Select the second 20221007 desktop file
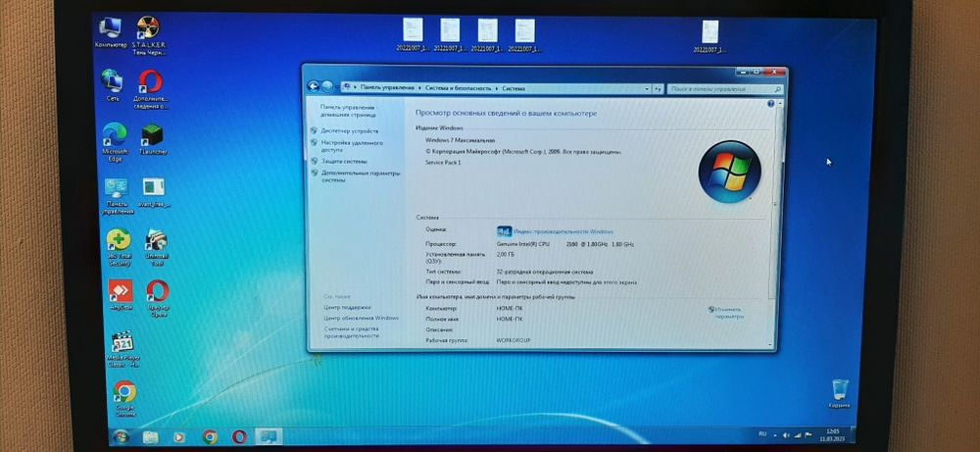This screenshot has width=980, height=452. (450, 35)
